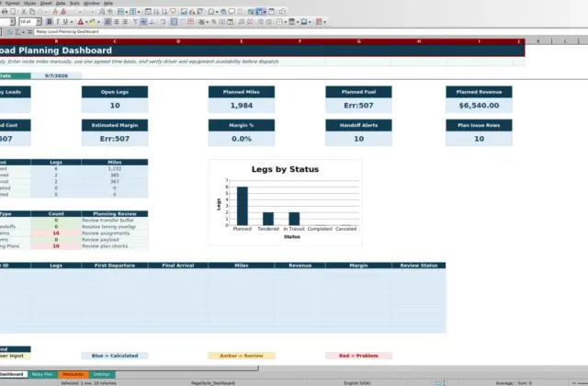The height and width of the screenshot is (386, 588).
Task: Open the Conditional Formatting dropdown arrow
Action: coord(324,22)
